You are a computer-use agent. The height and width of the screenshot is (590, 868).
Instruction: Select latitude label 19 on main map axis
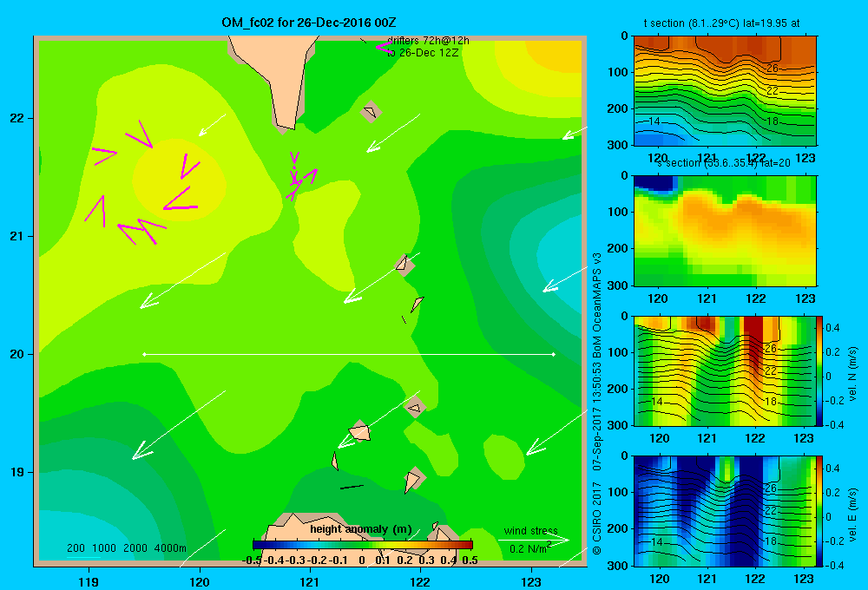click(x=17, y=472)
